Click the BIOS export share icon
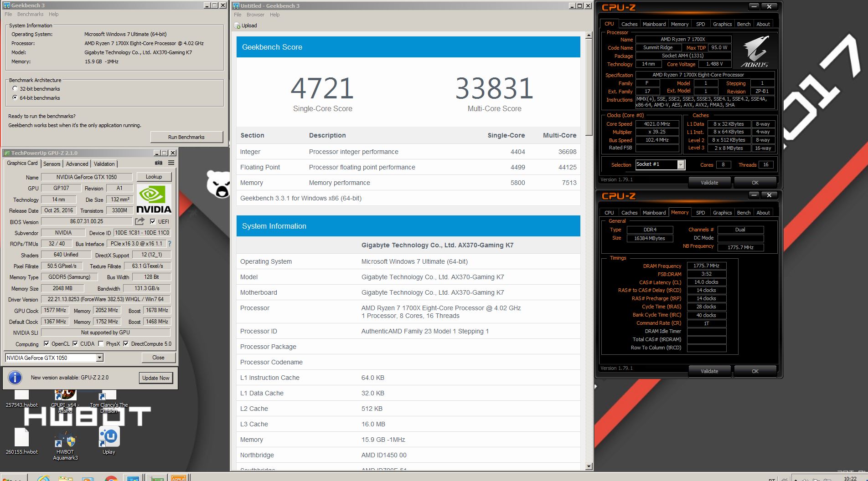Screen dimensions: 868x481 (139, 221)
